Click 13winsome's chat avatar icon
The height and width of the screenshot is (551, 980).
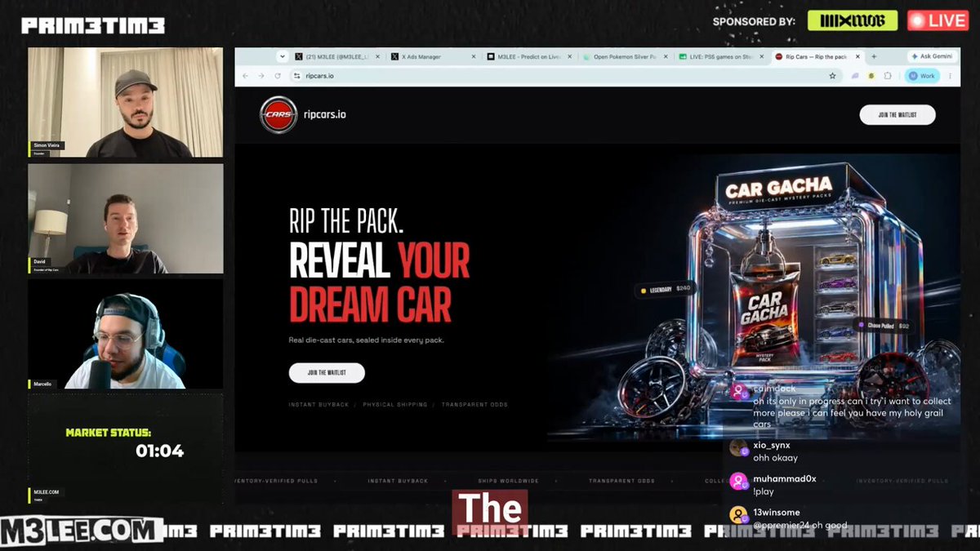738,515
